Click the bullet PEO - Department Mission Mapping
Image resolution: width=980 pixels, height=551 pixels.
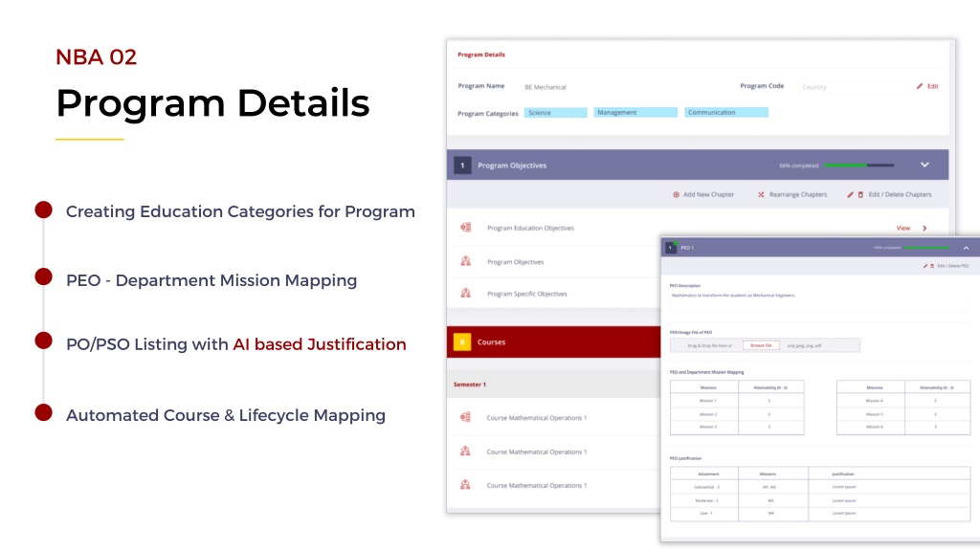click(x=212, y=280)
